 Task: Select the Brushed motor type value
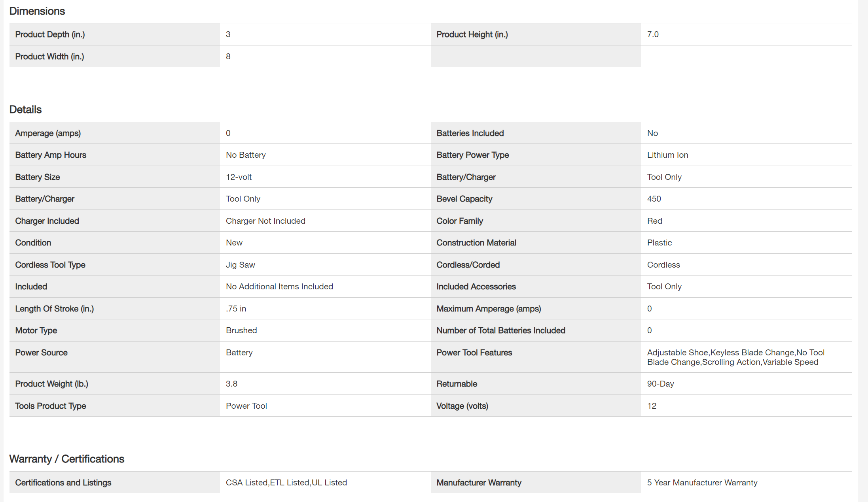click(241, 330)
